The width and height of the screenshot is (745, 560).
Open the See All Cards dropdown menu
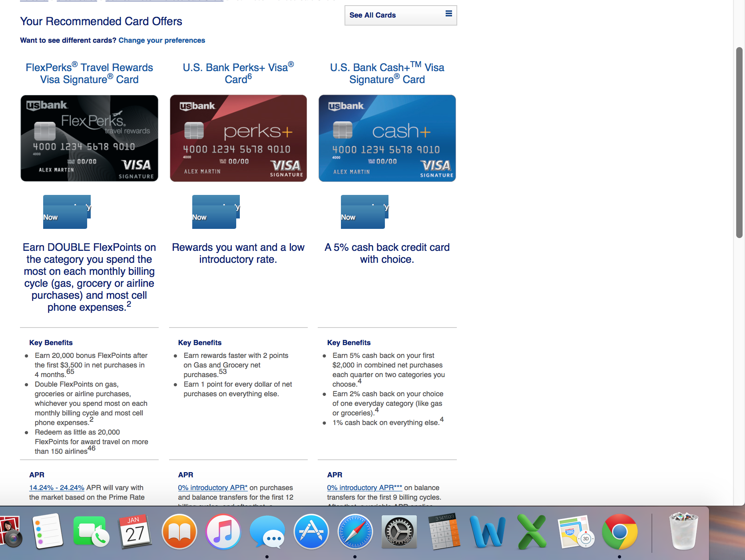pos(400,15)
